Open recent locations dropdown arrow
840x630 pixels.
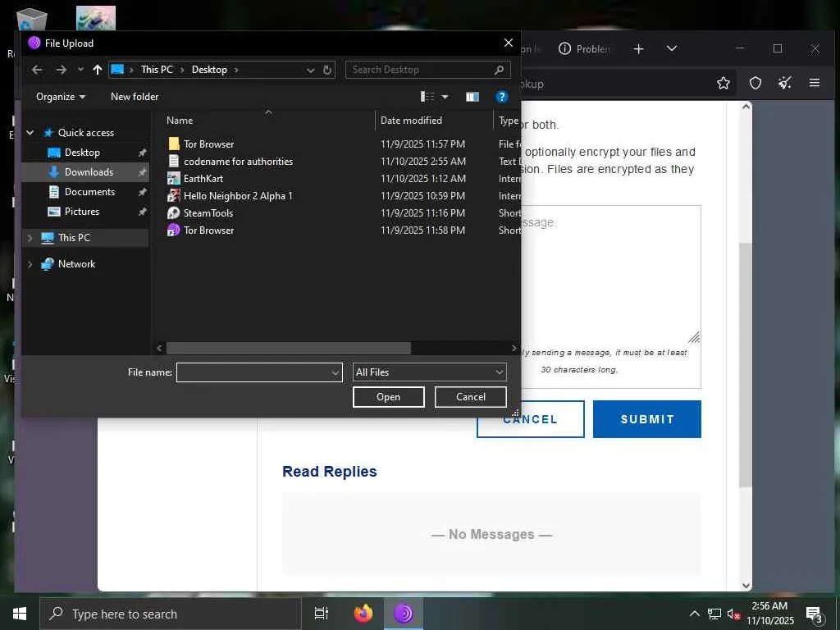coord(80,70)
